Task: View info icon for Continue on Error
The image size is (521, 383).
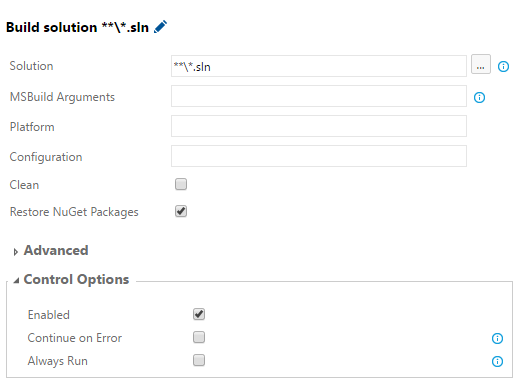Action: [497, 338]
